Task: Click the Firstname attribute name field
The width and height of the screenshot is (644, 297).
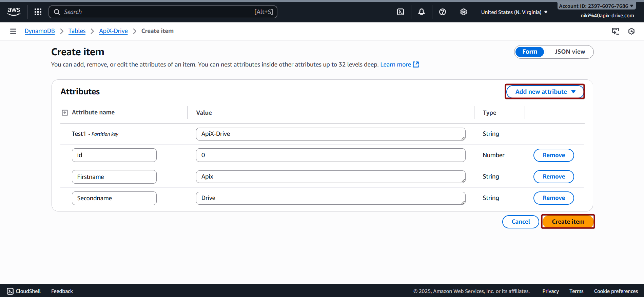Action: 114,177
